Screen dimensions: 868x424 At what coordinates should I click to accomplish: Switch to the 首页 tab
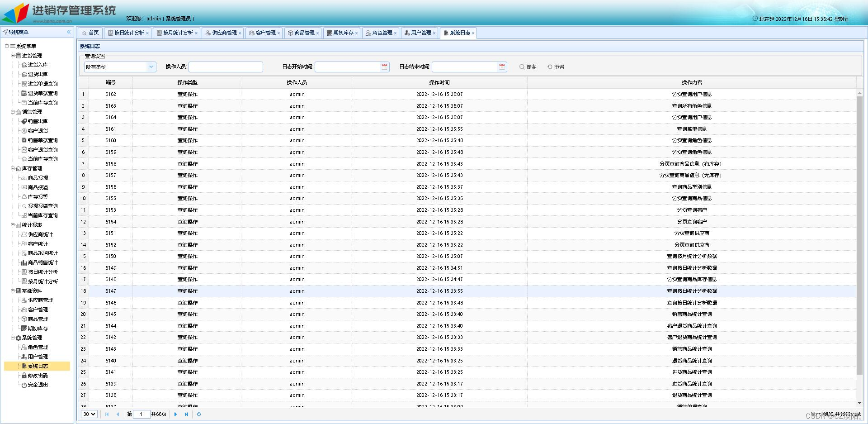pyautogui.click(x=90, y=33)
